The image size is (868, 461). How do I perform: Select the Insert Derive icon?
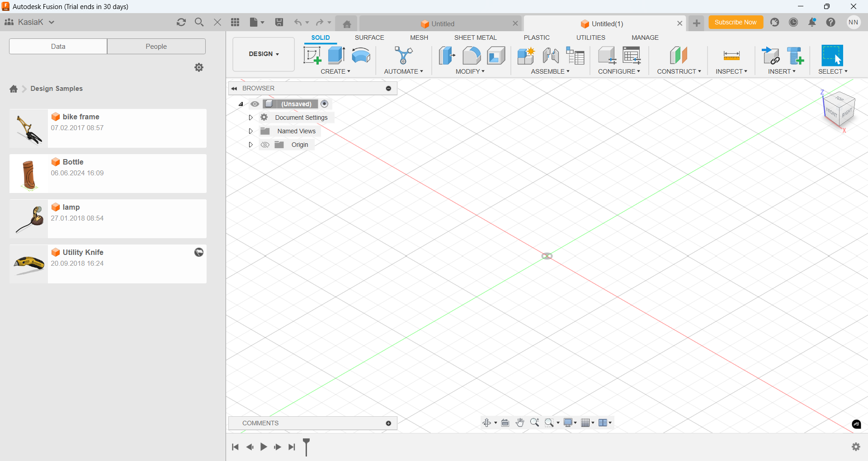pos(771,56)
